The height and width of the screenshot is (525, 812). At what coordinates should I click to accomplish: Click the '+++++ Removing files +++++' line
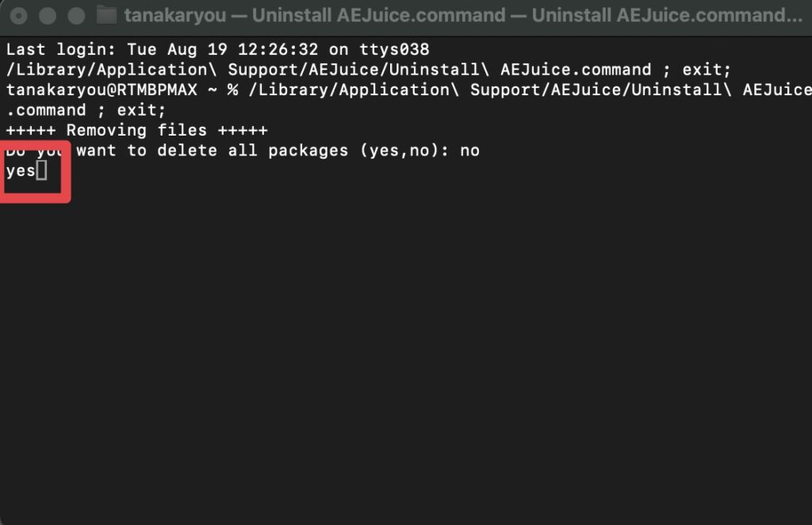tap(136, 131)
